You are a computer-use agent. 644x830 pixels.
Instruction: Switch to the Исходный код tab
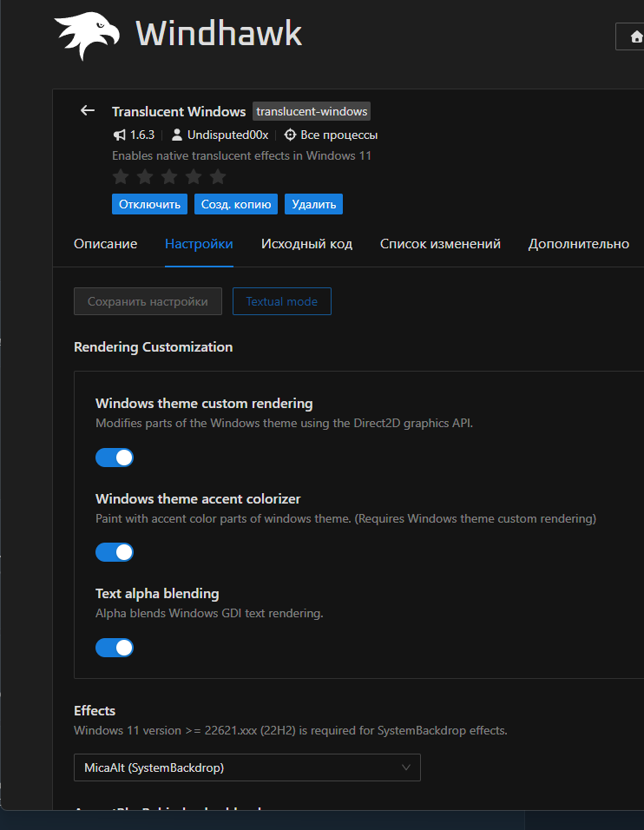point(307,243)
